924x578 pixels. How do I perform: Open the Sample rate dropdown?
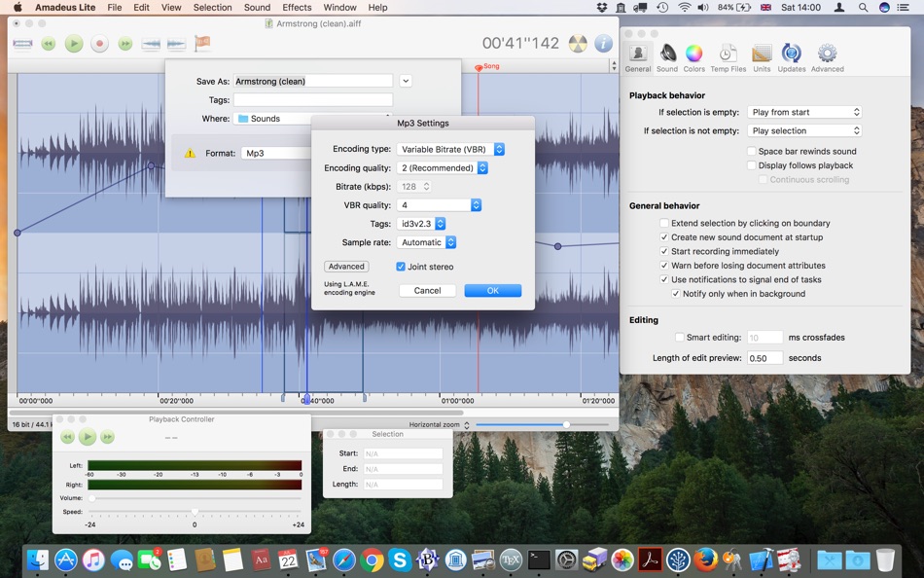click(427, 241)
